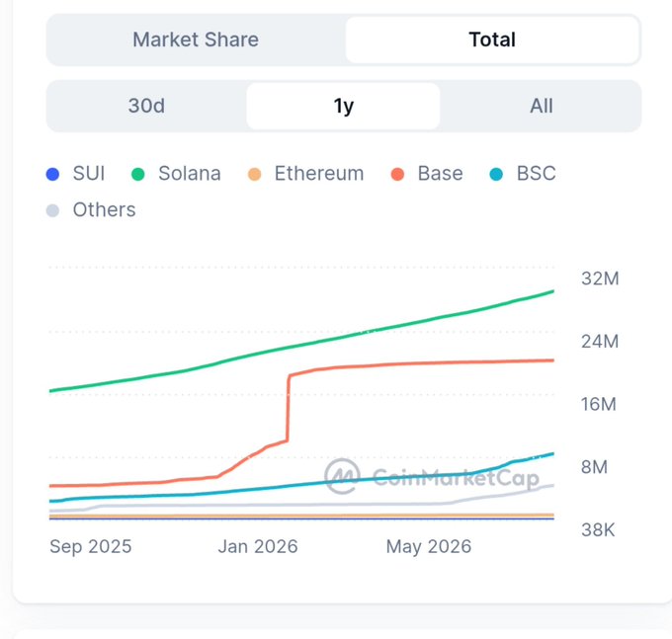Click the Base red legend dot
This screenshot has height=639, width=672.
[397, 174]
